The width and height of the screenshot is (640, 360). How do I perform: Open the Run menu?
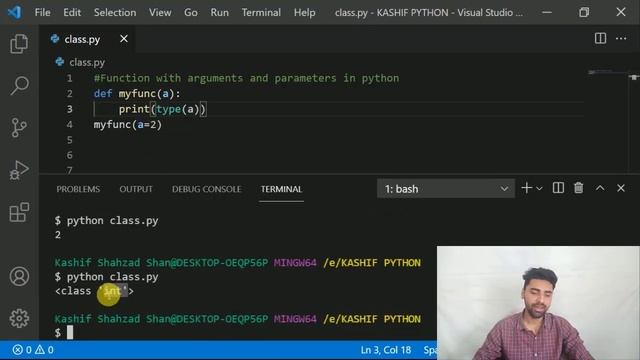coord(220,13)
